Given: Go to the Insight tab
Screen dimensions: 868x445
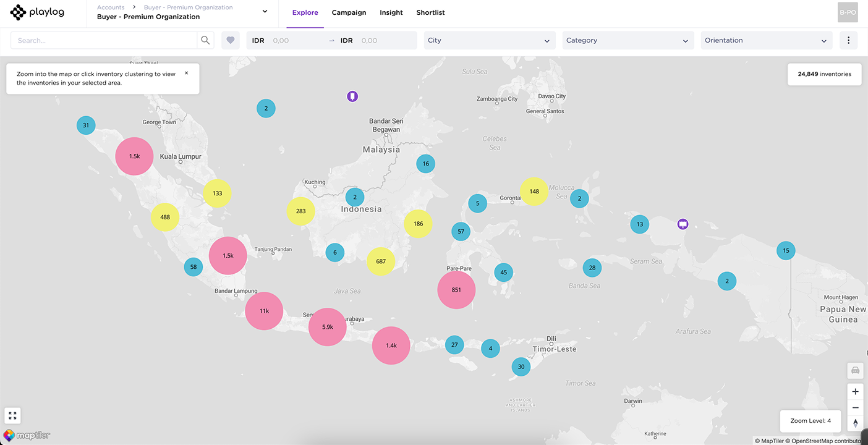Looking at the screenshot, I should [391, 12].
